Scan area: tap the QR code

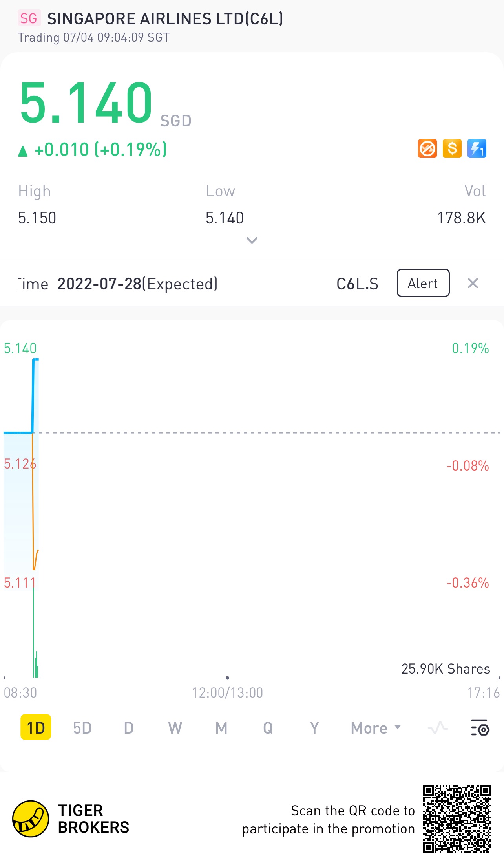coord(457,819)
